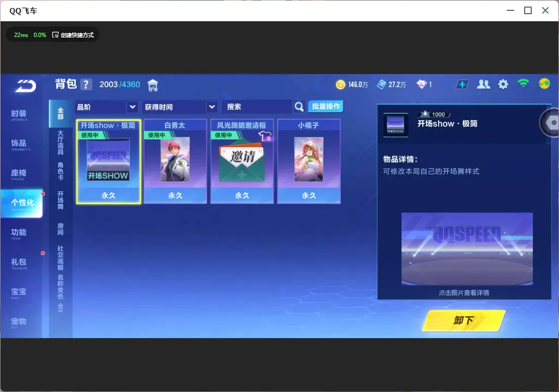Switch to the 礼包 category

pyautogui.click(x=19, y=263)
